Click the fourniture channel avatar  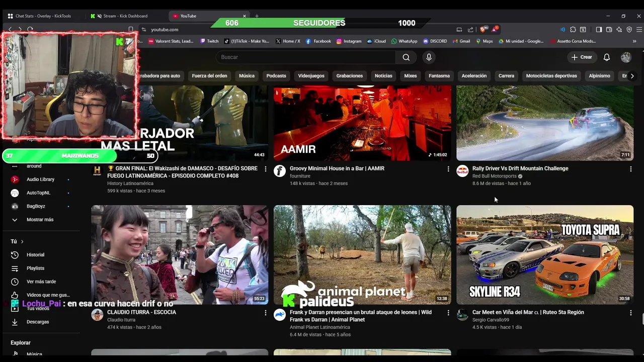pos(280,171)
